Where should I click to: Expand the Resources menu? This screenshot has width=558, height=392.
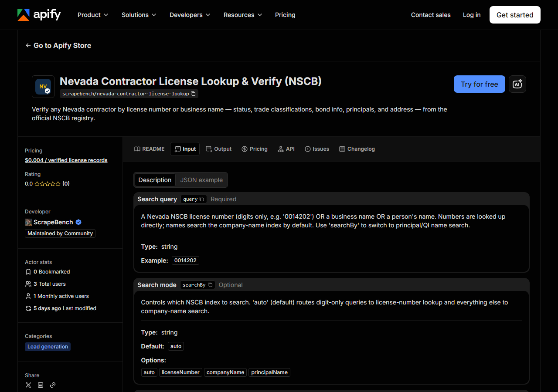point(243,15)
